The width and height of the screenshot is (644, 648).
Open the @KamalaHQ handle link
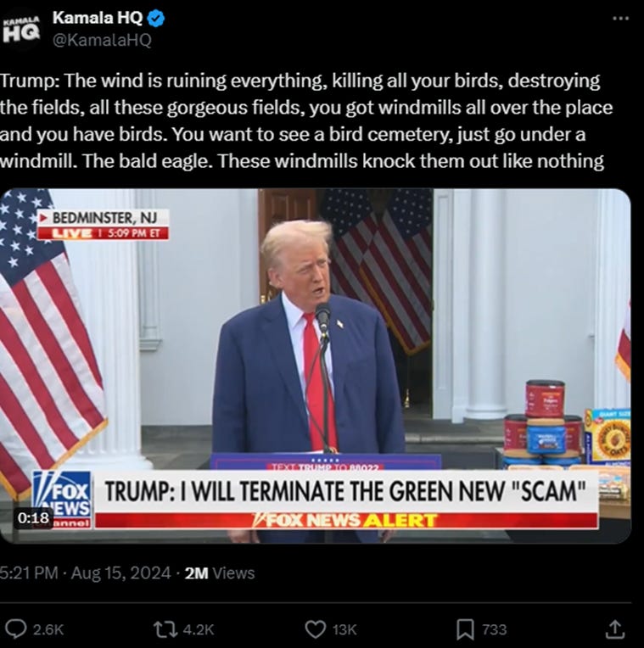pyautogui.click(x=102, y=40)
